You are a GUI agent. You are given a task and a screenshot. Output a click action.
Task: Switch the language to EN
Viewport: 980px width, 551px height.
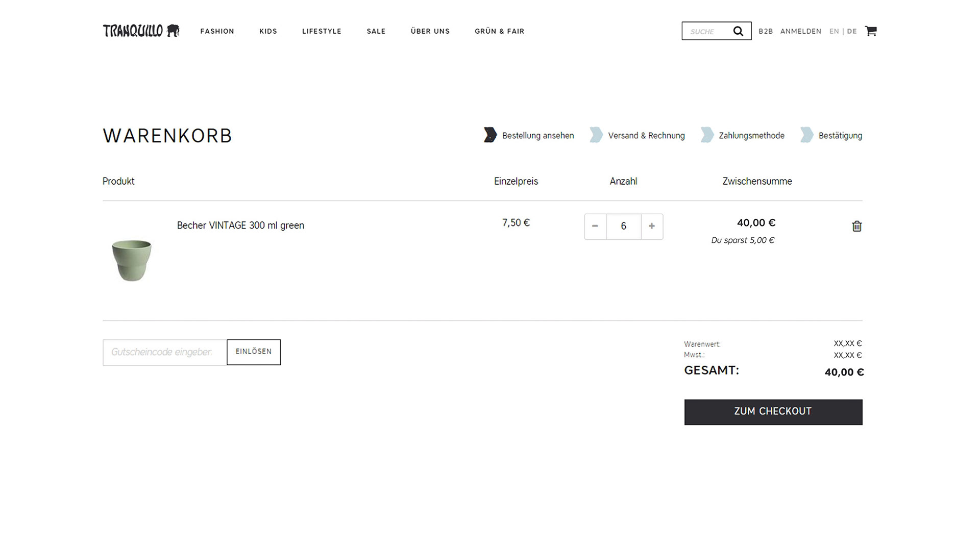[x=834, y=31]
